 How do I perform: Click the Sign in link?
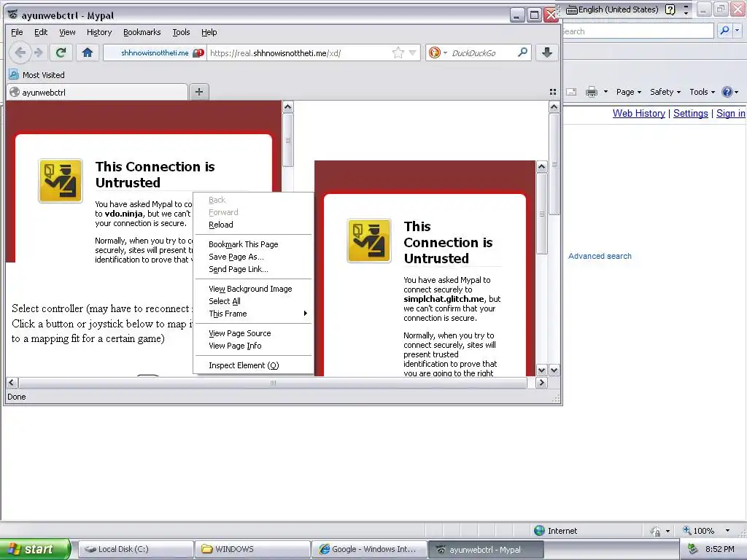tap(730, 113)
